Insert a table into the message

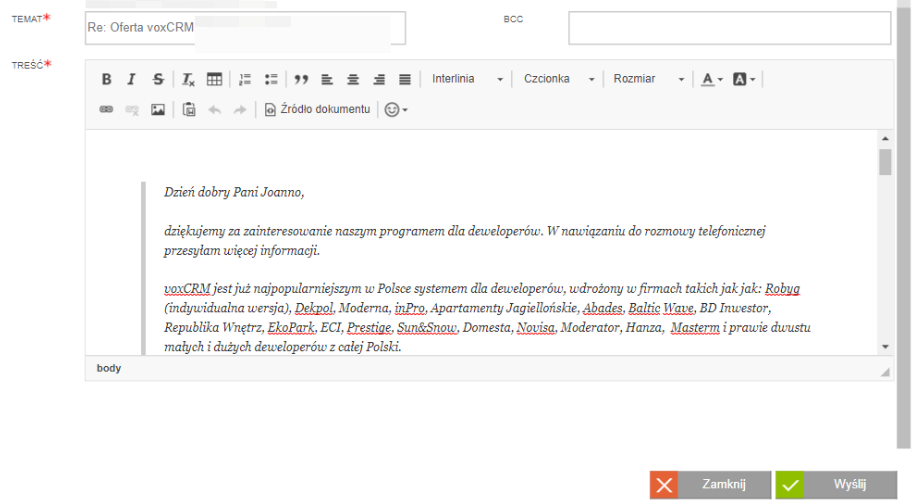coord(214,79)
